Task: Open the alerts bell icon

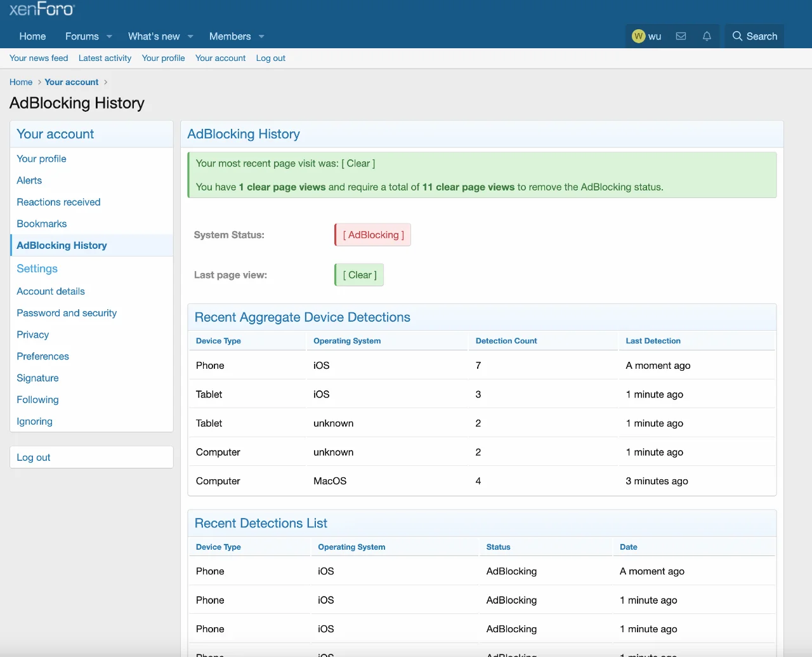Action: [707, 36]
